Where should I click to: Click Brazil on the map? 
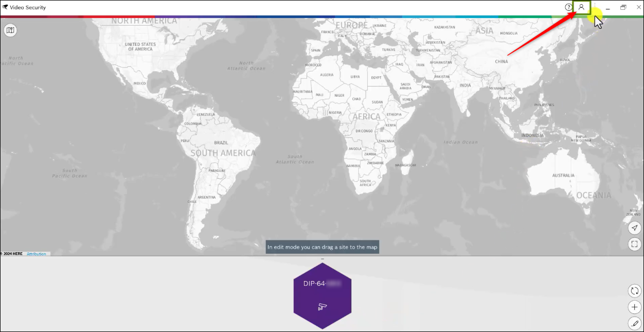221,143
